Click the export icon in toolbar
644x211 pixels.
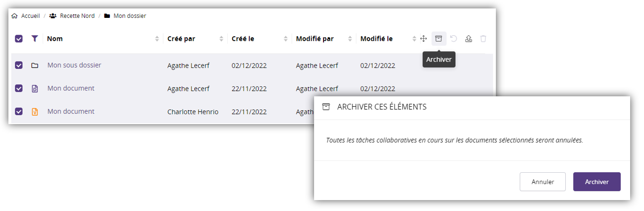click(468, 39)
